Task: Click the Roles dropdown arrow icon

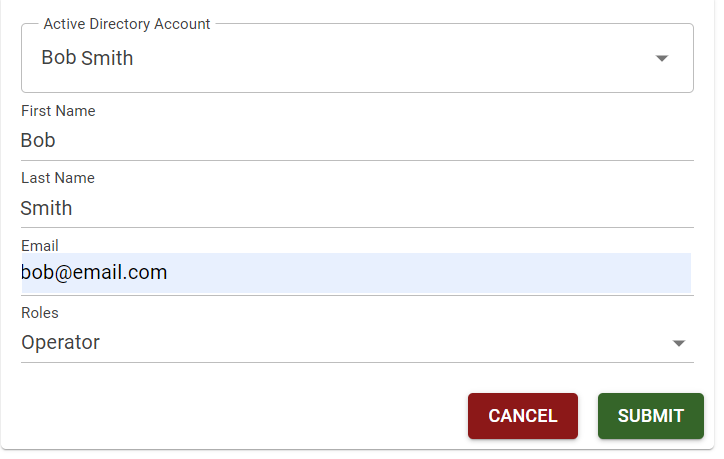Action: [679, 343]
